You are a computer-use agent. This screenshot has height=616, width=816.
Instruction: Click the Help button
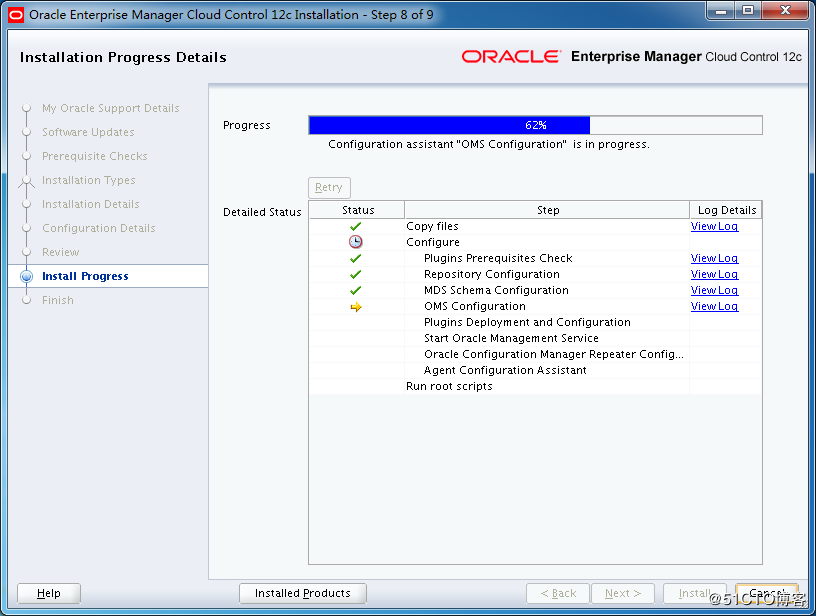(49, 593)
